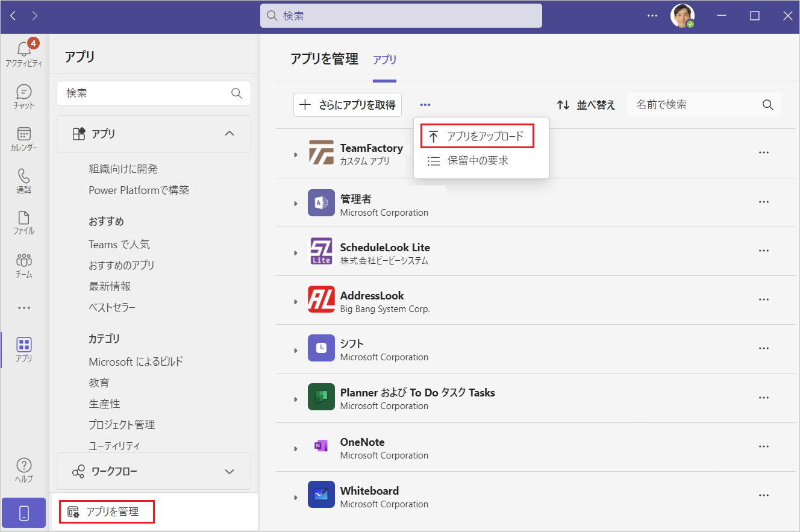Select おすすめのアプリ category
800x532 pixels.
(122, 266)
